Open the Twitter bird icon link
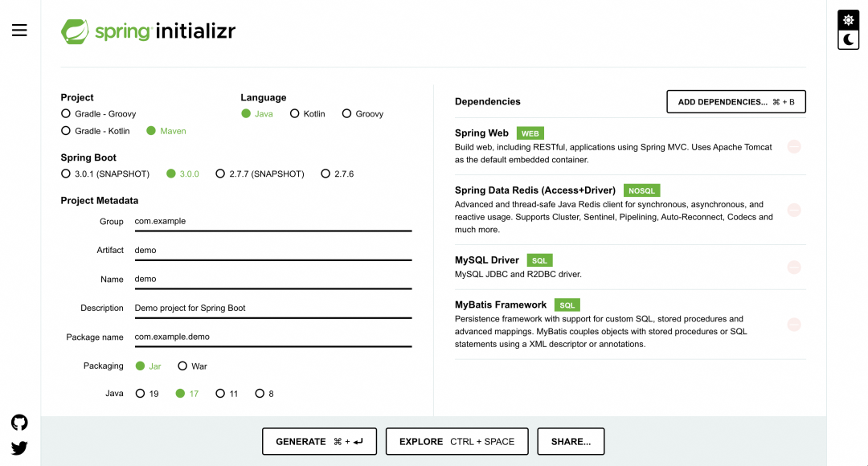This screenshot has width=868, height=466. pyautogui.click(x=19, y=448)
